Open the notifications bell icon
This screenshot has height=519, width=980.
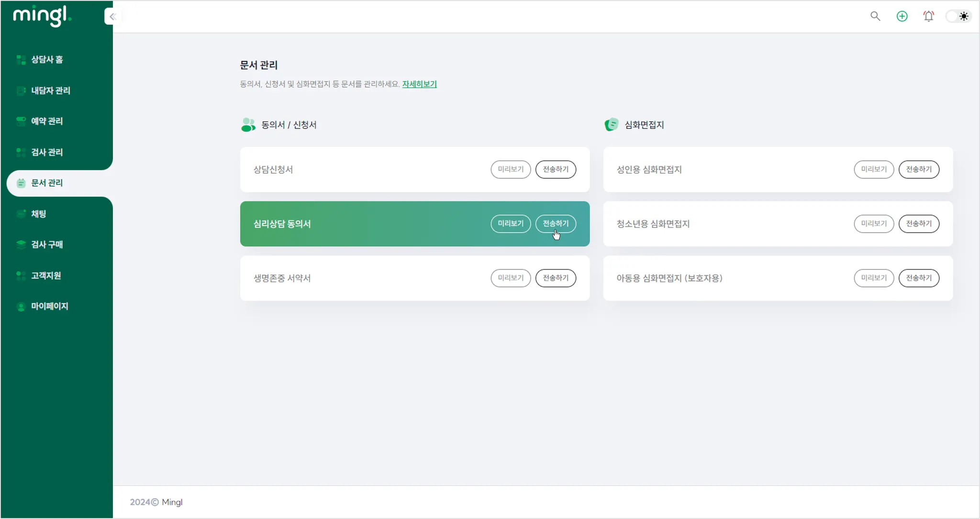pyautogui.click(x=928, y=16)
